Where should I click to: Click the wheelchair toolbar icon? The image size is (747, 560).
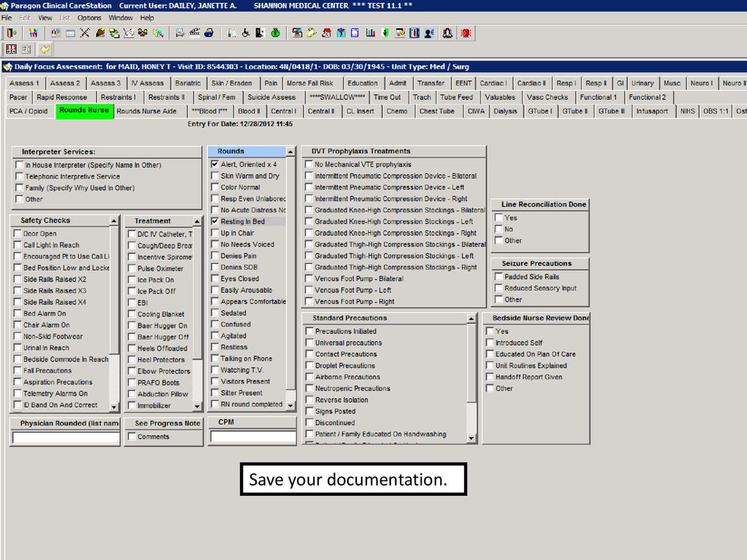pos(246,33)
